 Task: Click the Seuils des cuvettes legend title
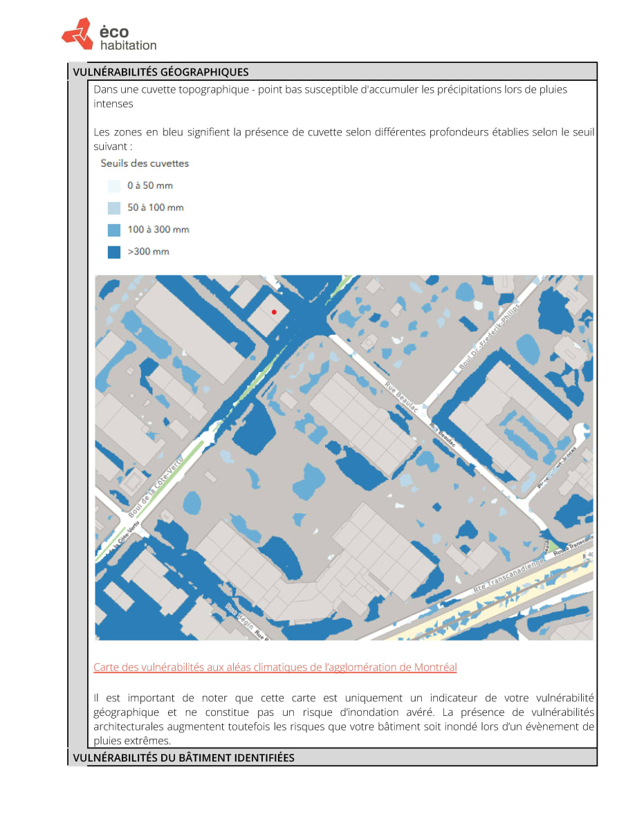tap(145, 163)
